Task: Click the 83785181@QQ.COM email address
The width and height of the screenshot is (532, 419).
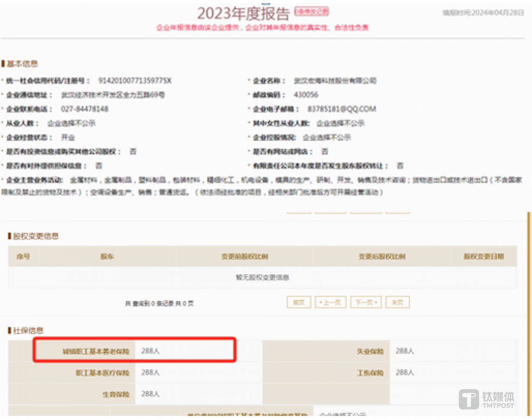Action: (342, 109)
